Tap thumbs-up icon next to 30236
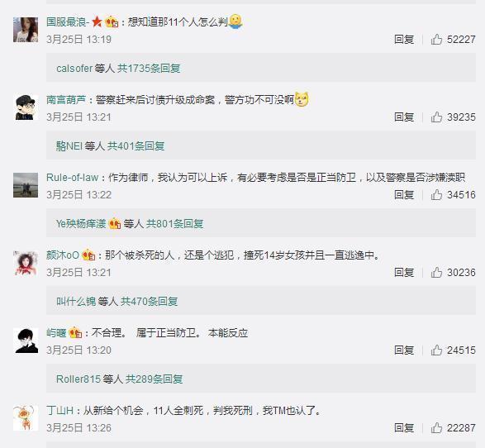Viewport: 485px width, 448px height. pos(436,273)
